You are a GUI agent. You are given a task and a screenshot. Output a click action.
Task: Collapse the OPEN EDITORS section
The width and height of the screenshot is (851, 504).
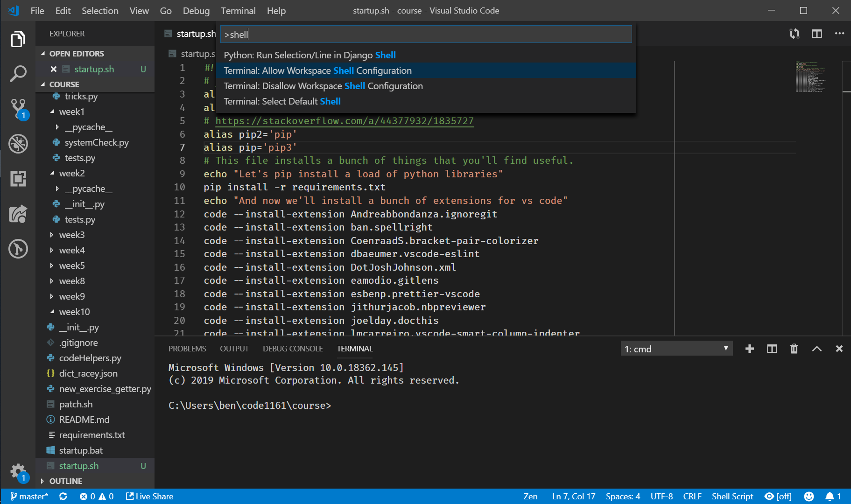95,54
